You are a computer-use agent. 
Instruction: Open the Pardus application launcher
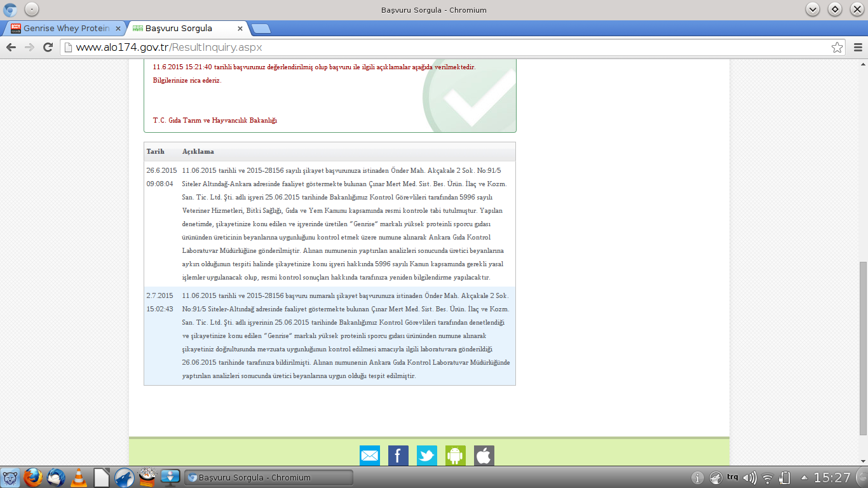click(10, 477)
